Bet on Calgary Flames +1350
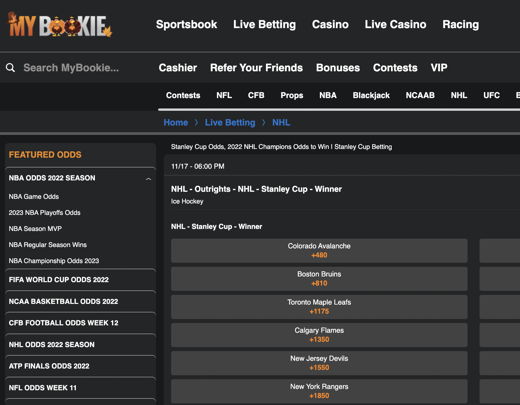The height and width of the screenshot is (405, 520). (319, 335)
